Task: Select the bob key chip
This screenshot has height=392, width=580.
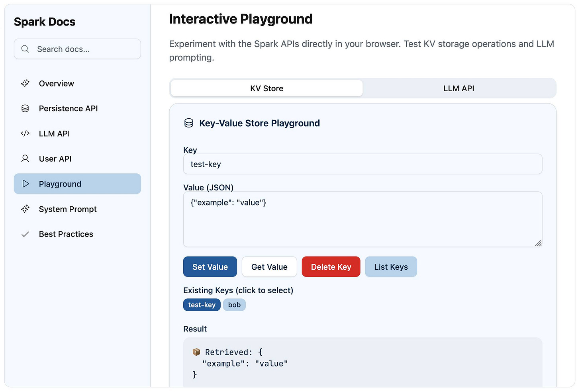Action: point(234,305)
